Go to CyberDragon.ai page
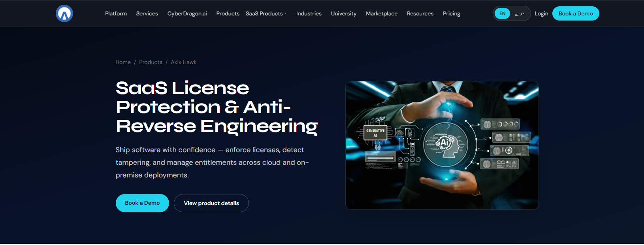Image resolution: width=644 pixels, height=245 pixels. tap(187, 13)
